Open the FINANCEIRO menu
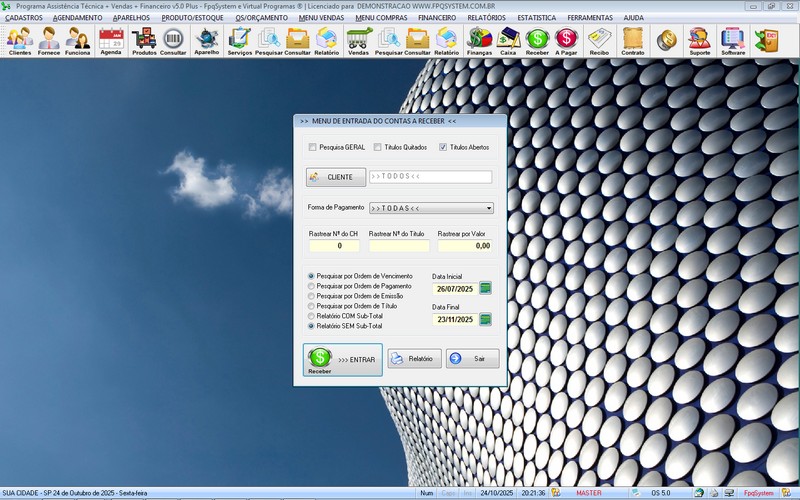800x500 pixels. pyautogui.click(x=437, y=17)
